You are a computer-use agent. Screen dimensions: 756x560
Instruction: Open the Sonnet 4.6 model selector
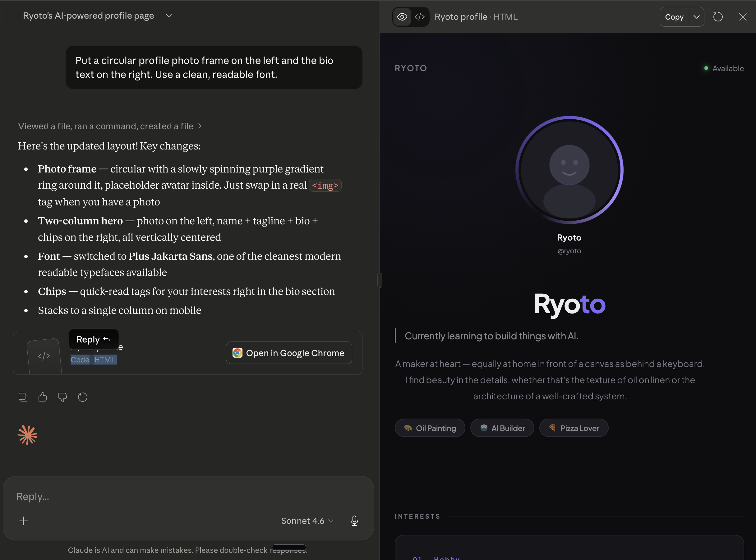click(307, 521)
